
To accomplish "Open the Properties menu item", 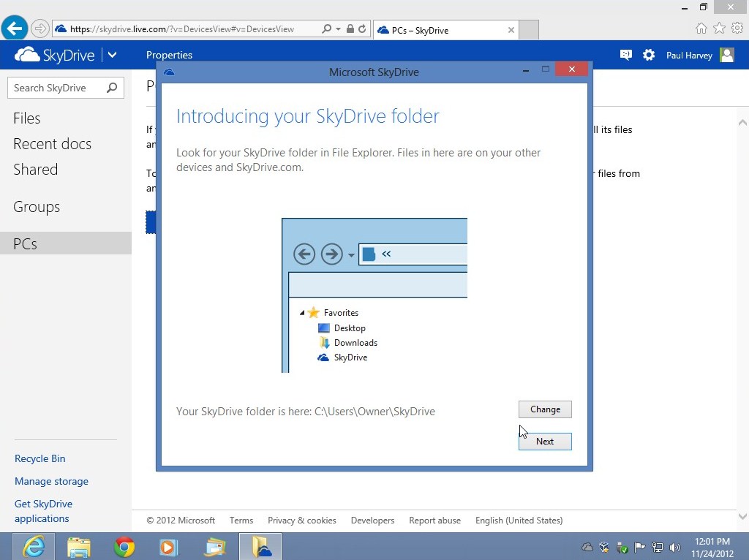I will [x=169, y=55].
